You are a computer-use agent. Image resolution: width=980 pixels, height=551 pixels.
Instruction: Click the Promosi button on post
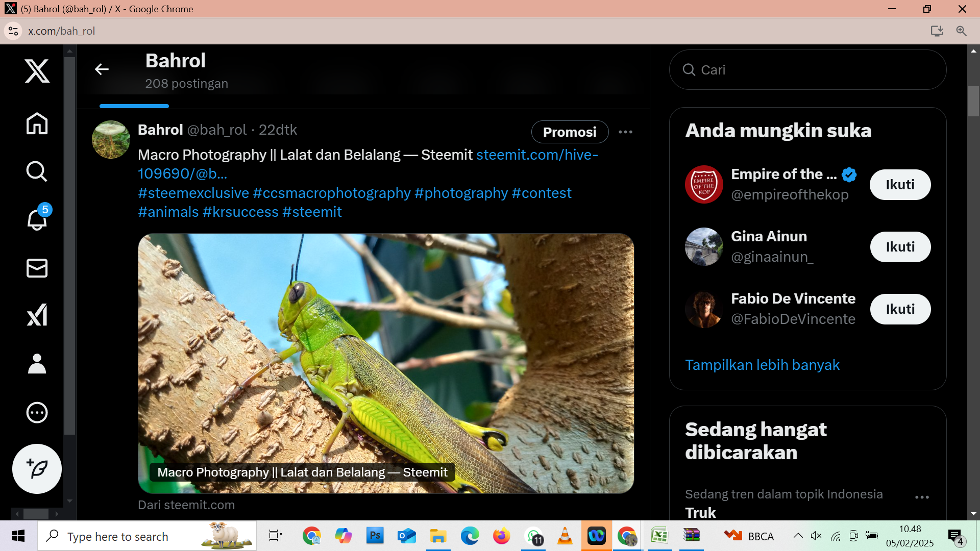(x=570, y=132)
